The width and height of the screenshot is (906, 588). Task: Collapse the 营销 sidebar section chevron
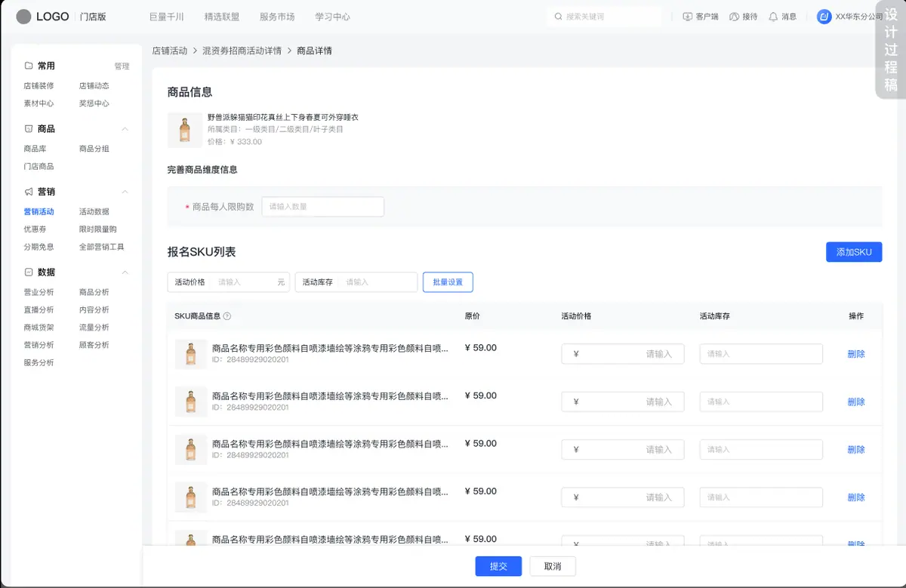tap(125, 192)
